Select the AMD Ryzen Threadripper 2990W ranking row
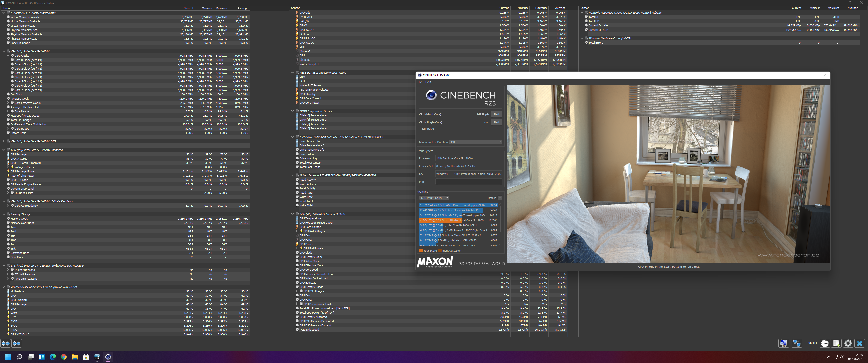The height and width of the screenshot is (363, 868). [x=458, y=205]
